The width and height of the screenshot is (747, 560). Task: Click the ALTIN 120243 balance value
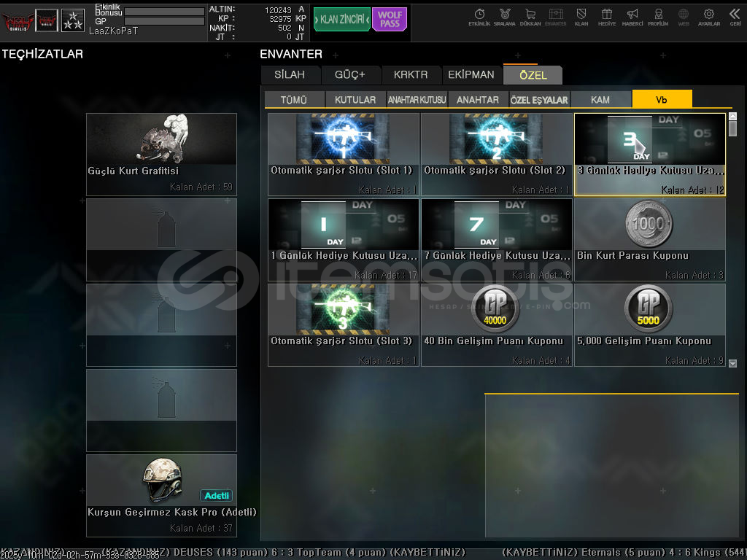tap(278, 10)
